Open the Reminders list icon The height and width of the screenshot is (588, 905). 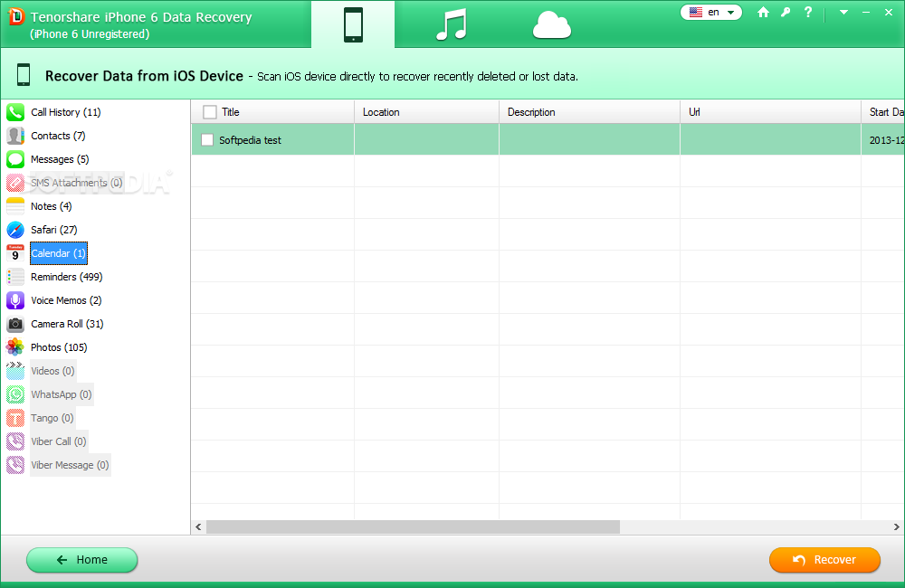[x=15, y=277]
